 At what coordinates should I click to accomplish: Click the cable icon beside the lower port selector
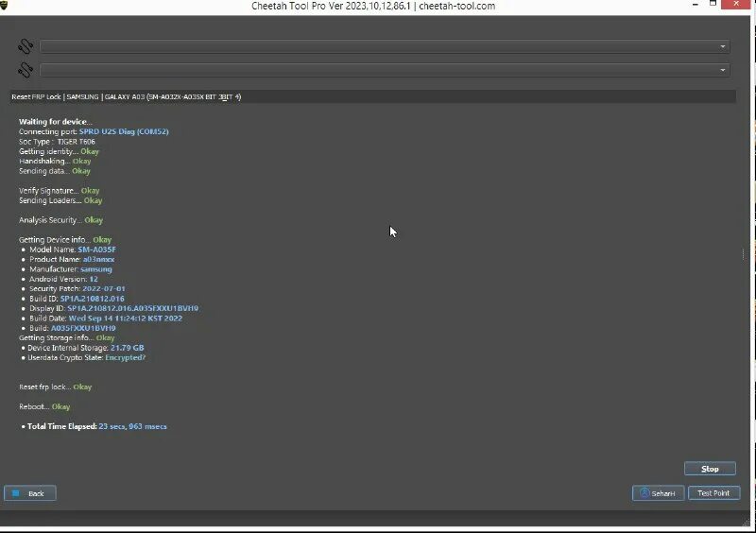pos(26,69)
